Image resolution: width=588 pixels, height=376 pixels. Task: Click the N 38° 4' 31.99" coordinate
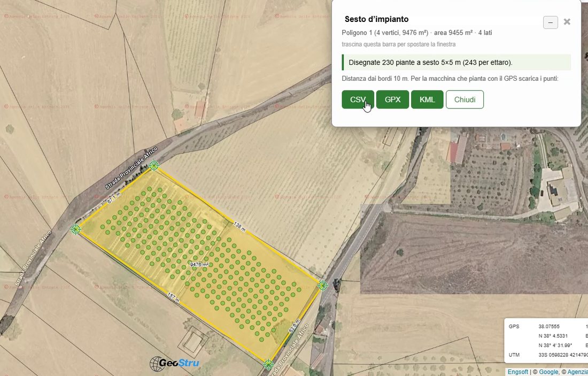coord(555,345)
